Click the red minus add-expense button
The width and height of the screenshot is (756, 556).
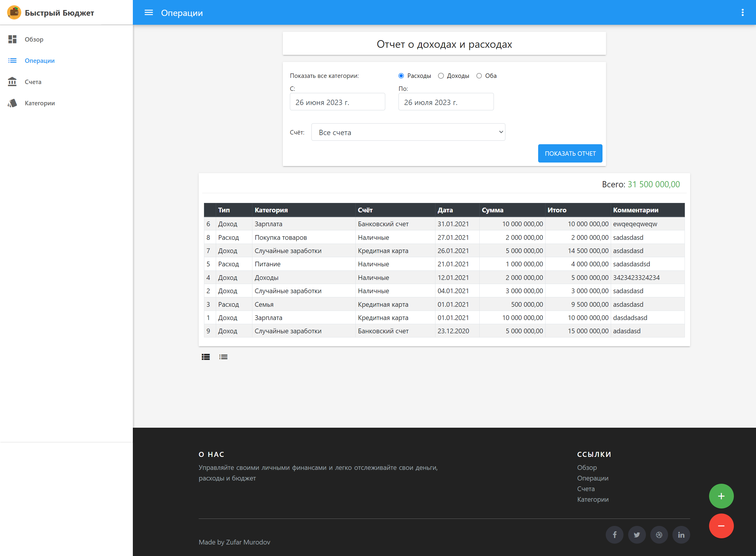tap(721, 526)
